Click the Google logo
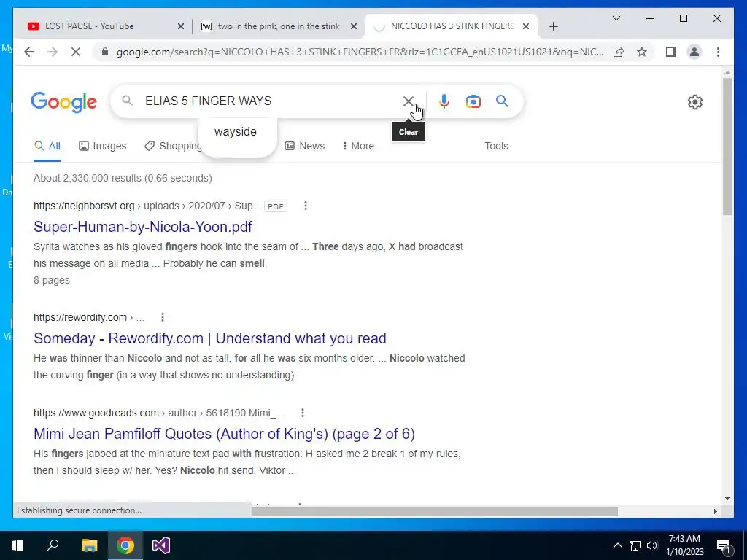 click(64, 102)
